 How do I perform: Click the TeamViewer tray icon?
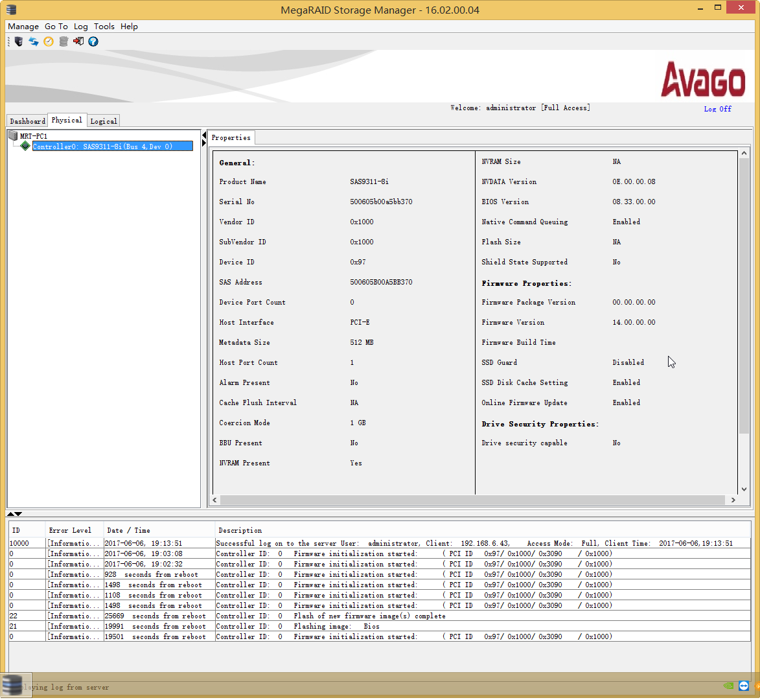[x=744, y=686]
